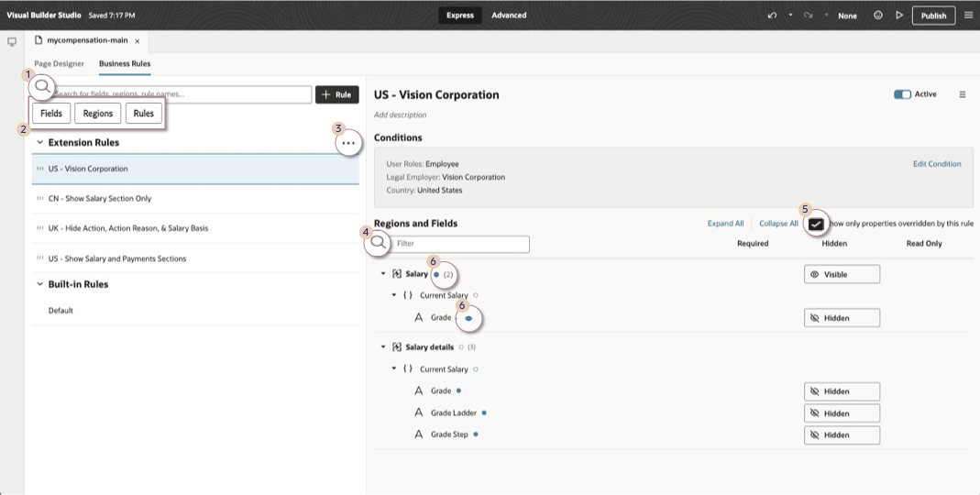Select the UK - Hide Action rule
The height and width of the screenshot is (495, 980).
point(127,228)
